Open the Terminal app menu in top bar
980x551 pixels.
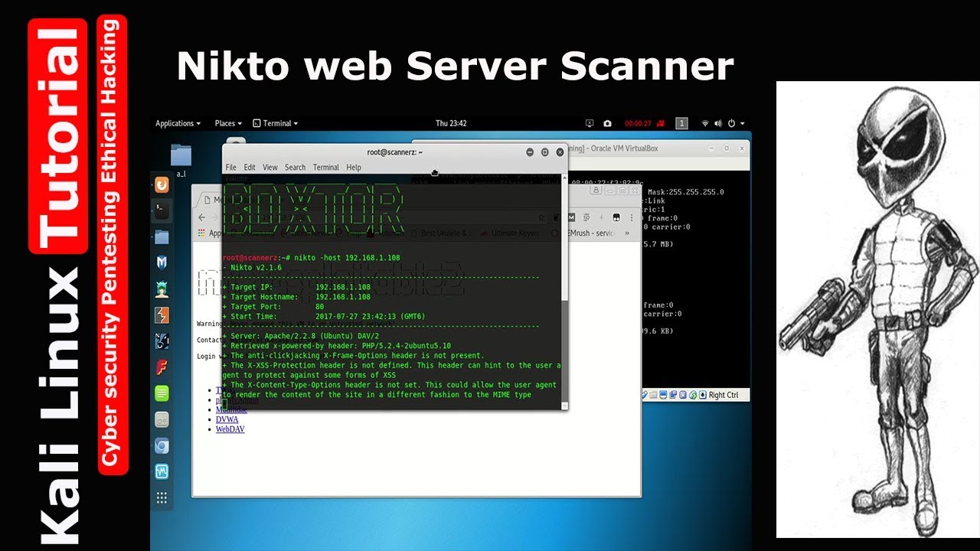[276, 123]
